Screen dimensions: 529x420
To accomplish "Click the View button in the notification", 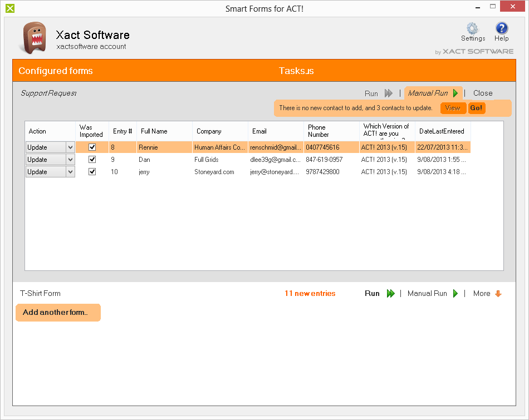I will tap(453, 108).
